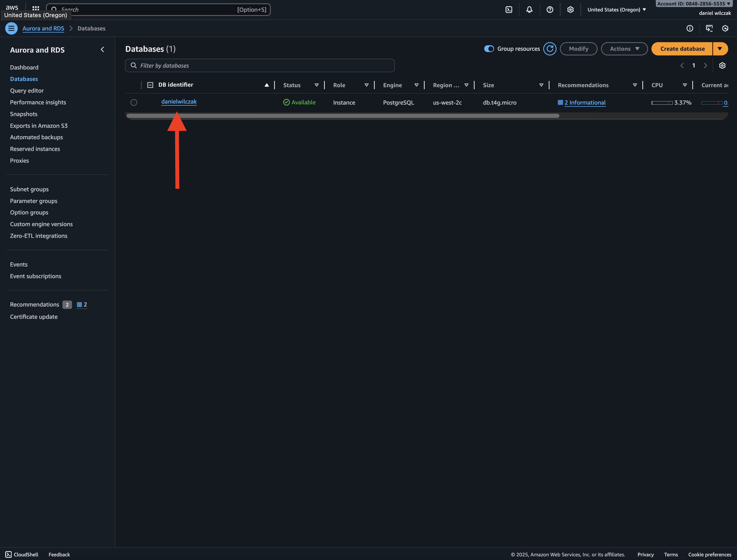This screenshot has height=560, width=737.
Task: Refresh the databases list
Action: click(550, 49)
